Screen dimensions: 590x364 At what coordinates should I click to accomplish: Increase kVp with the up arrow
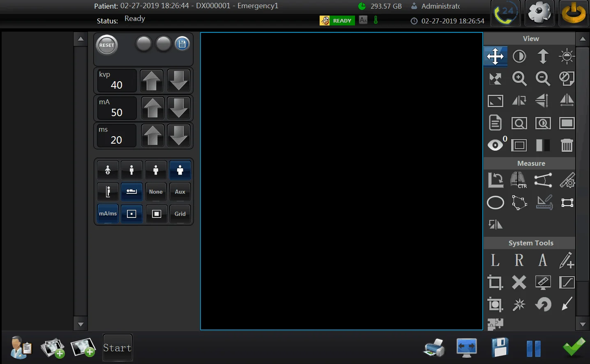coord(152,80)
